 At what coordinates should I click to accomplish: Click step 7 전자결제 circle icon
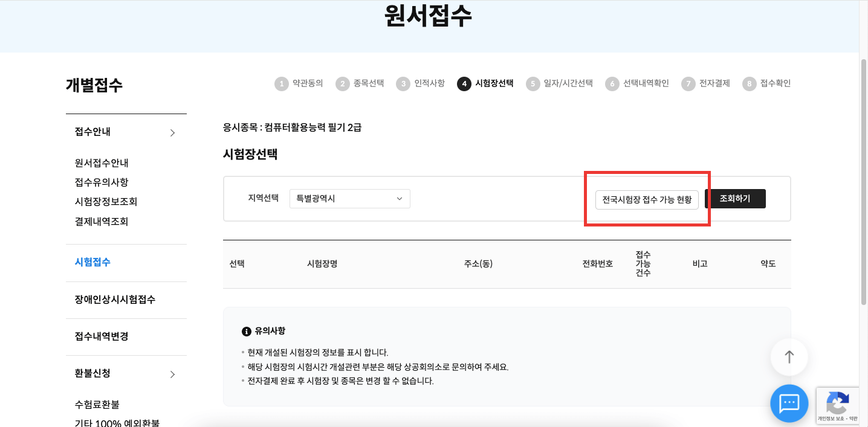pyautogui.click(x=688, y=84)
